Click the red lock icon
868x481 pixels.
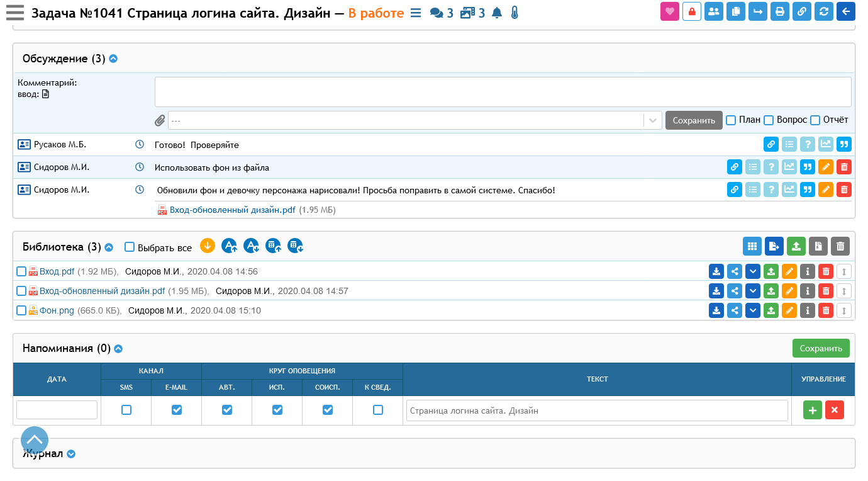(692, 11)
